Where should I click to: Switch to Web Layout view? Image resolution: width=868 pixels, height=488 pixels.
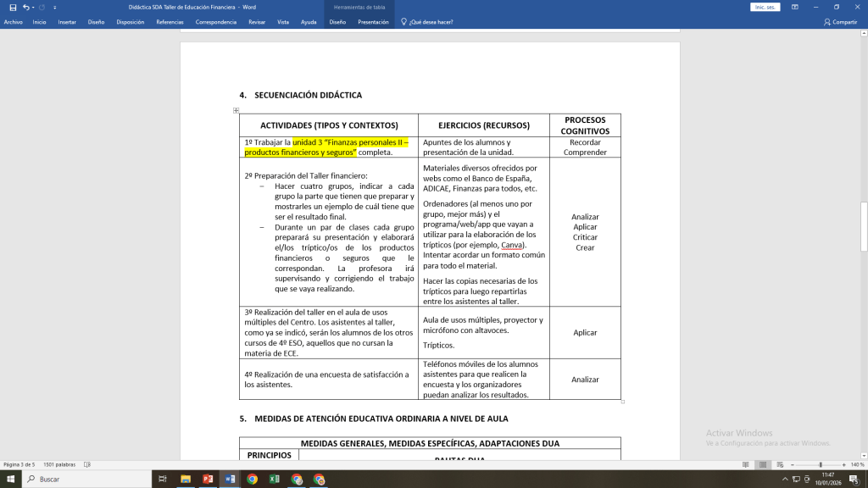click(x=781, y=464)
